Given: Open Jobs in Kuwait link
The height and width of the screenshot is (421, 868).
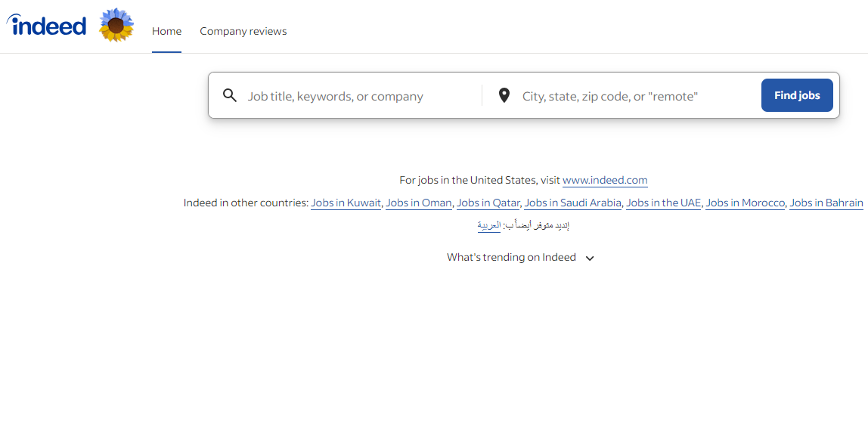Looking at the screenshot, I should click(346, 203).
